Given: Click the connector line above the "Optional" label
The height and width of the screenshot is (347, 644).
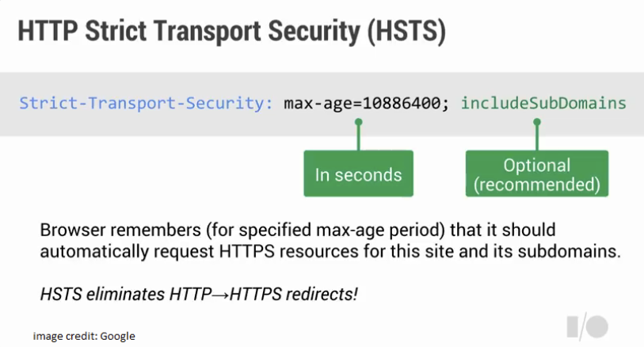Looking at the screenshot, I should click(536, 137).
